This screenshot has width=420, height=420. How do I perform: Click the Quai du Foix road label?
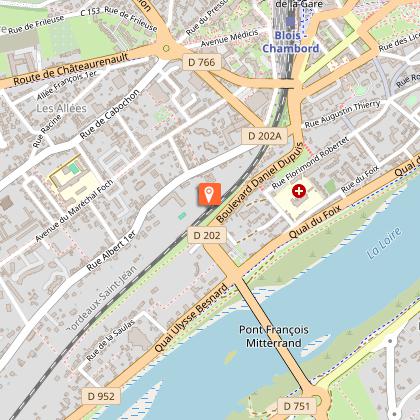[x=315, y=222]
